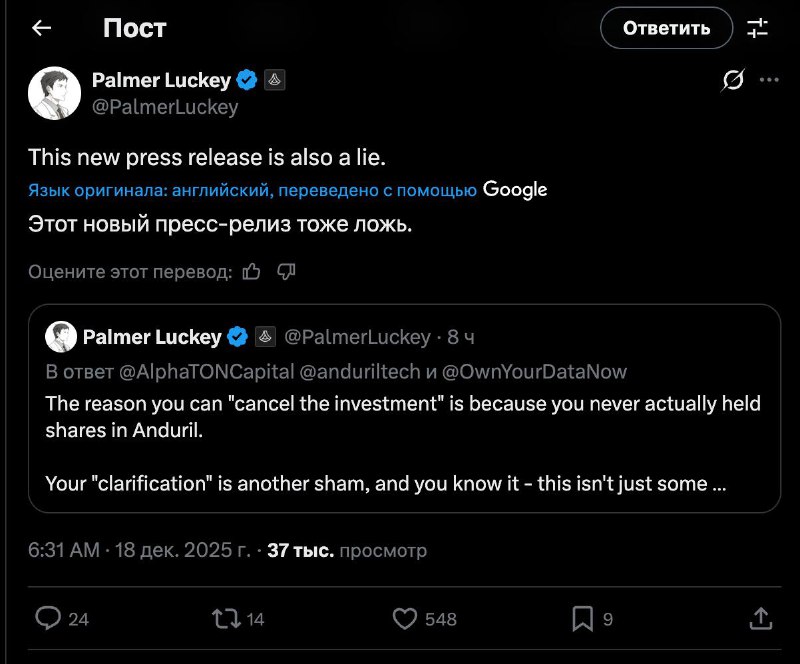This screenshot has width=800, height=664.
Task: Click the original-language translation notice link
Action: coord(252,190)
